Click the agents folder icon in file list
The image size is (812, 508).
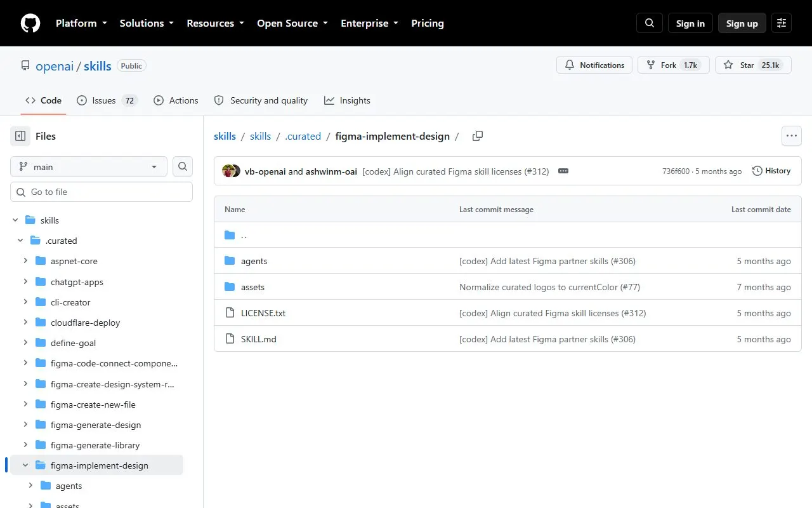tap(230, 261)
